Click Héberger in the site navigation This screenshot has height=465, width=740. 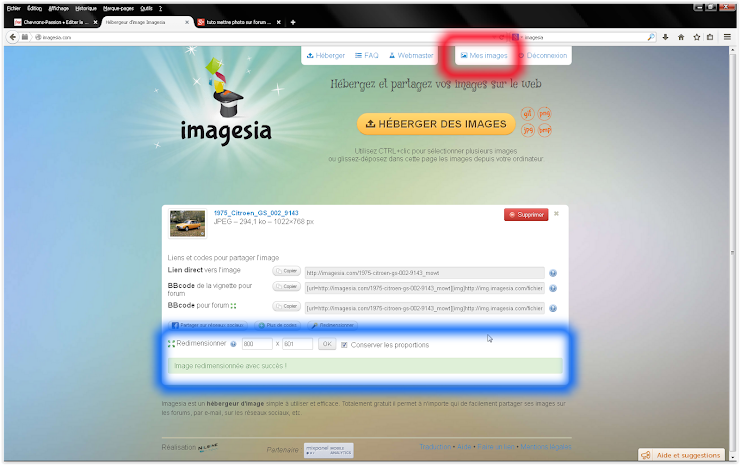pos(326,55)
